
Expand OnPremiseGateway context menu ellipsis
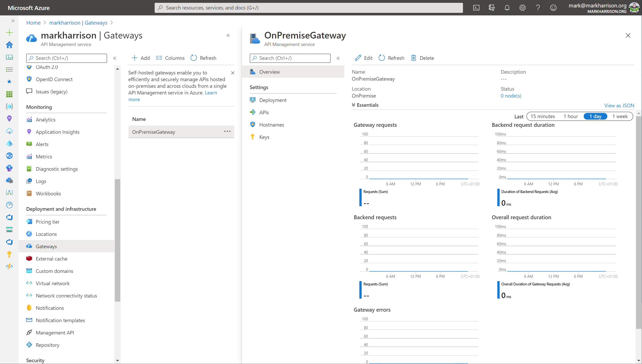click(228, 131)
